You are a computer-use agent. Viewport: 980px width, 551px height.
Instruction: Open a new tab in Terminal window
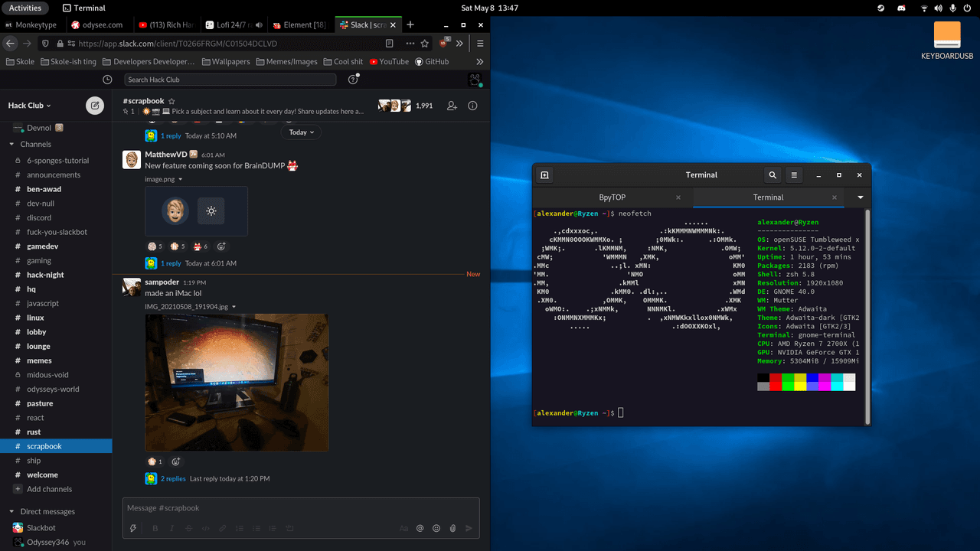tap(544, 175)
